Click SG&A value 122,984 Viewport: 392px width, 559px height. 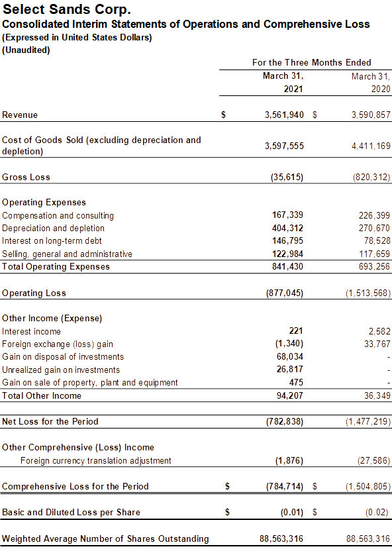pos(287,254)
